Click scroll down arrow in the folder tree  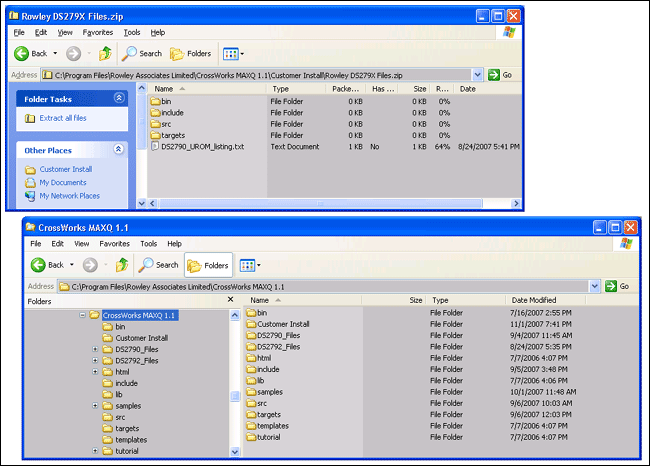[235, 451]
